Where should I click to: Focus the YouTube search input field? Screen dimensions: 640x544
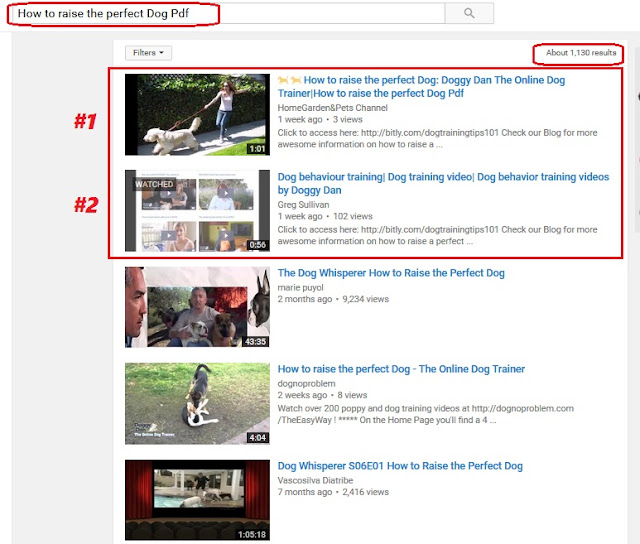coord(227,13)
